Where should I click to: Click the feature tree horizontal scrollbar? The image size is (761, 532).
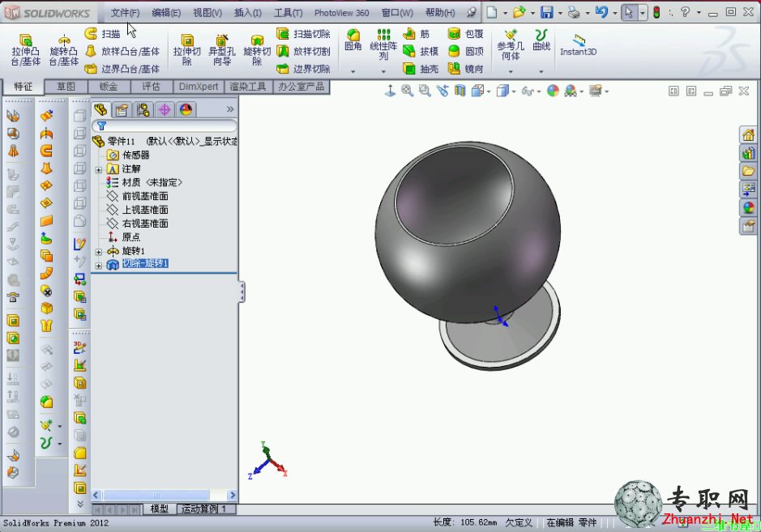click(164, 495)
